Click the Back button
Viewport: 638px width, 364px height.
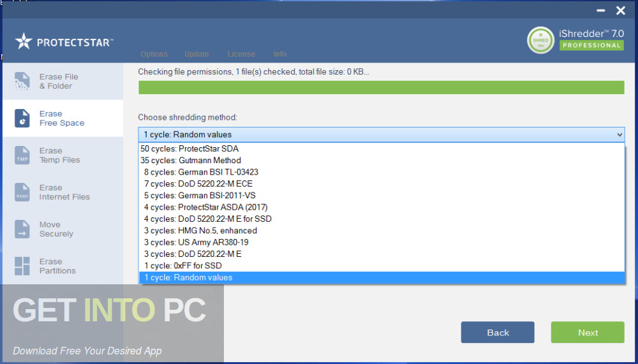click(x=498, y=332)
